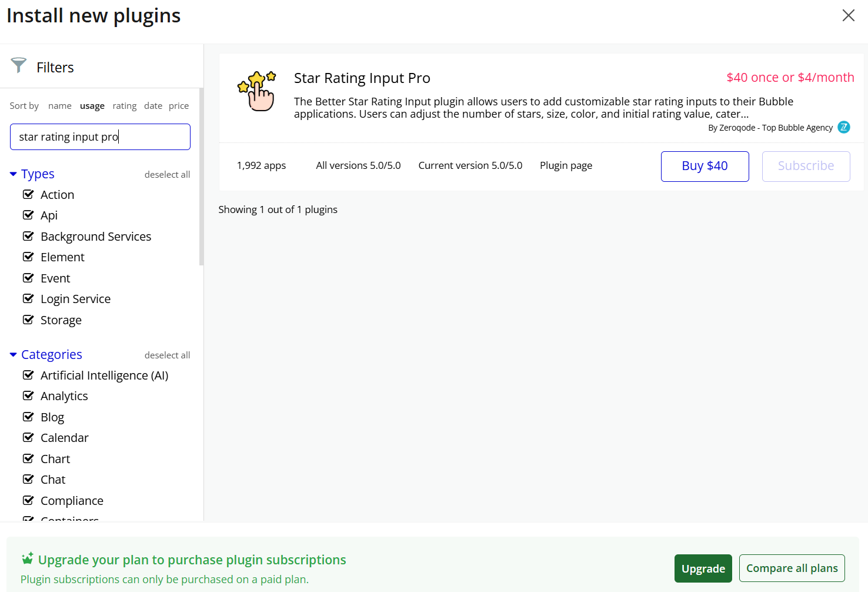The width and height of the screenshot is (868, 592).
Task: Collapse the Categories filter section
Action: tap(14, 355)
